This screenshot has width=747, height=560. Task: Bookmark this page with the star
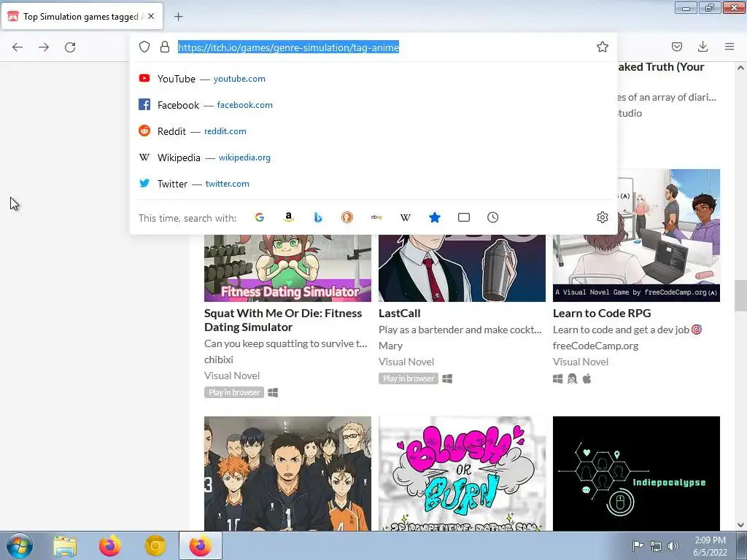pos(602,47)
